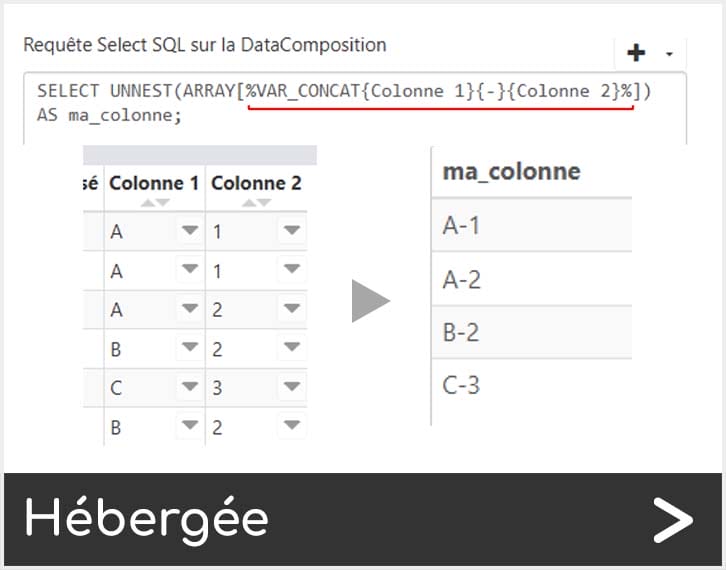Click the ma_colonne result column header

click(x=511, y=171)
